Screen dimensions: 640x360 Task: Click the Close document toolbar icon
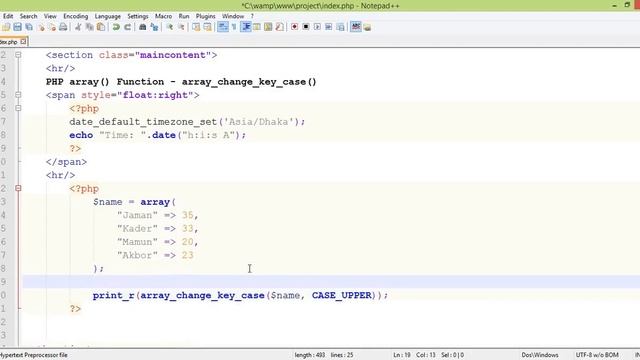pos(41,27)
